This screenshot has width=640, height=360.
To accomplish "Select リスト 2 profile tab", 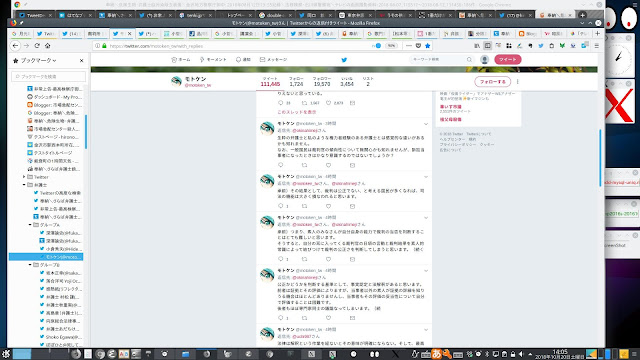I will (x=368, y=82).
